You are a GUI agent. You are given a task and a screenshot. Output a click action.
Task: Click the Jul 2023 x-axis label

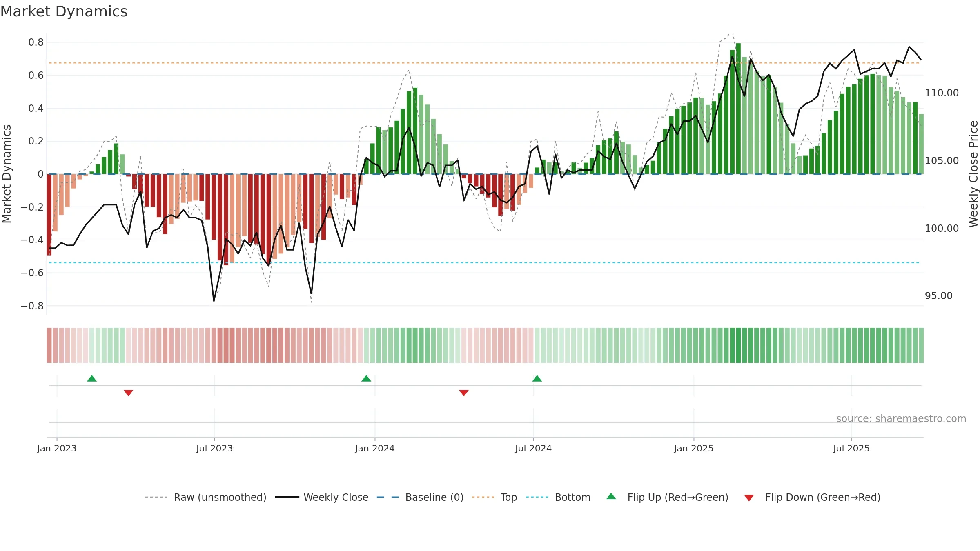(x=214, y=448)
